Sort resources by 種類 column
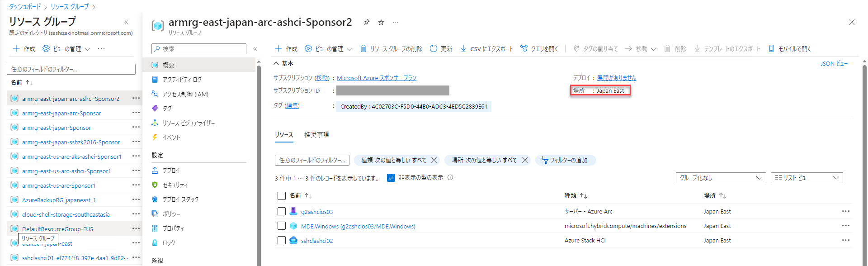 tap(576, 195)
